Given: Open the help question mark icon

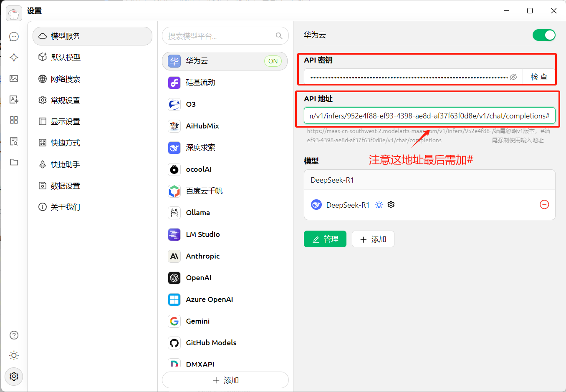Looking at the screenshot, I should [14, 335].
